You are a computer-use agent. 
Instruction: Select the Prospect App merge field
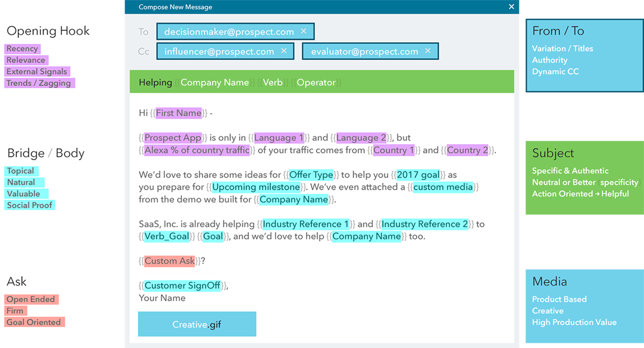tap(173, 138)
